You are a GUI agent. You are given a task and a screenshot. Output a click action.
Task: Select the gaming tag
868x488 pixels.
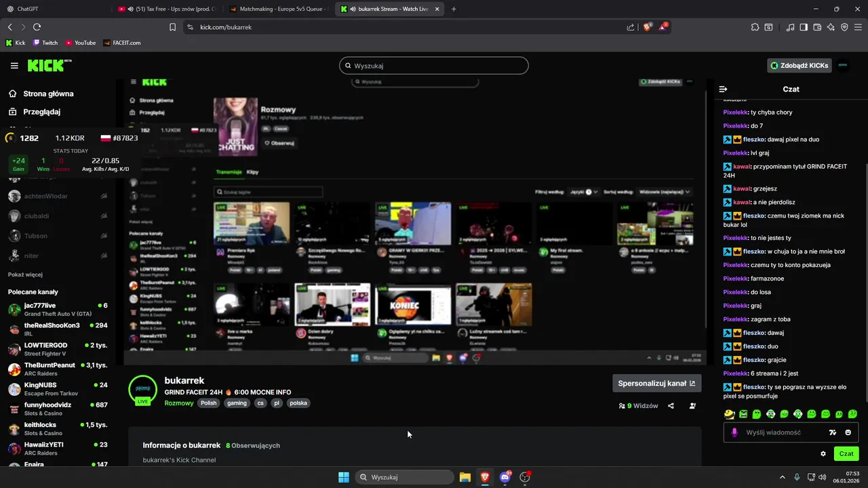pos(237,403)
